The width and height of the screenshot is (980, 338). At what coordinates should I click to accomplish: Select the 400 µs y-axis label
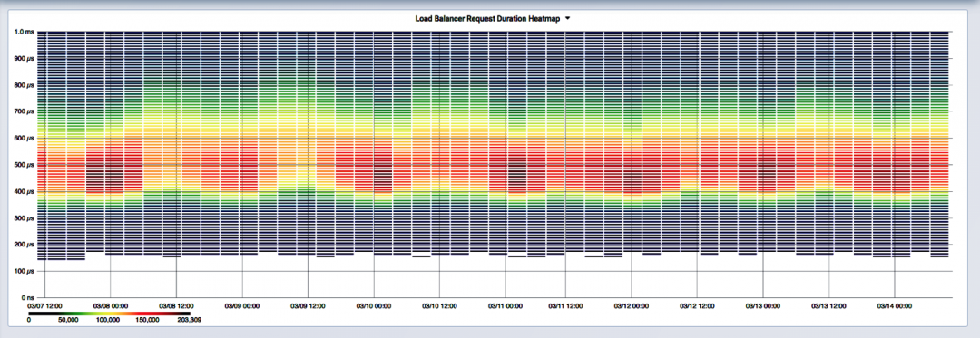(x=24, y=191)
